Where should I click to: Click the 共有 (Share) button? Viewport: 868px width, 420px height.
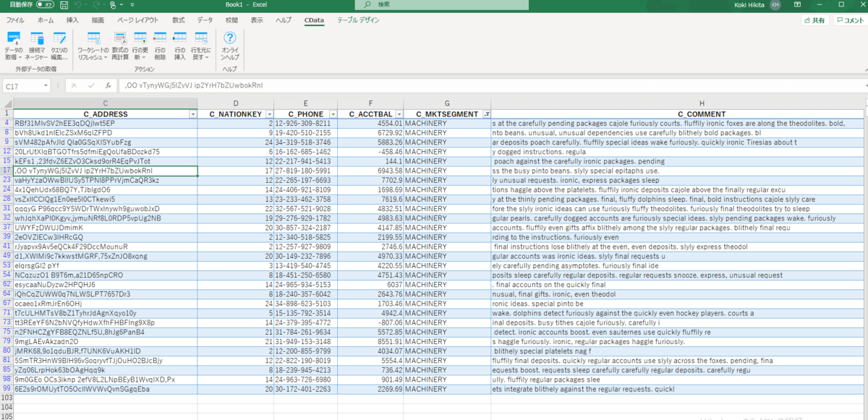coord(814,20)
